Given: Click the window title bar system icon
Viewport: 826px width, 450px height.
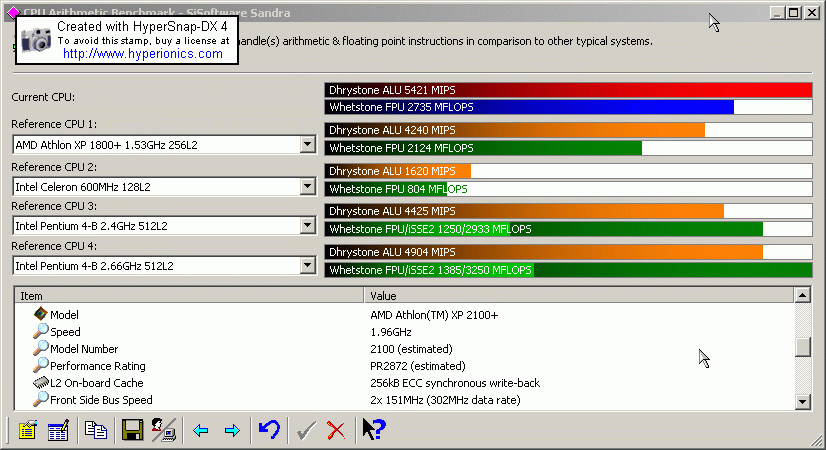Looking at the screenshot, I should [x=13, y=12].
